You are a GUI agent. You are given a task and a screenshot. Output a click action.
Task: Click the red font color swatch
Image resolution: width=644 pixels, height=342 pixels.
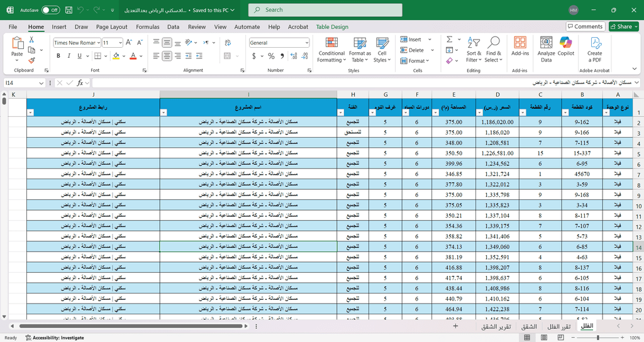point(133,56)
